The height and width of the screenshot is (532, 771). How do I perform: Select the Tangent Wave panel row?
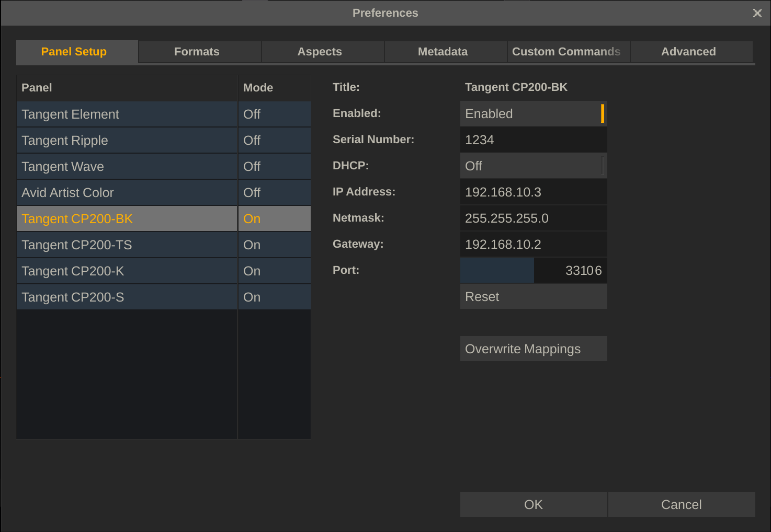pos(127,166)
